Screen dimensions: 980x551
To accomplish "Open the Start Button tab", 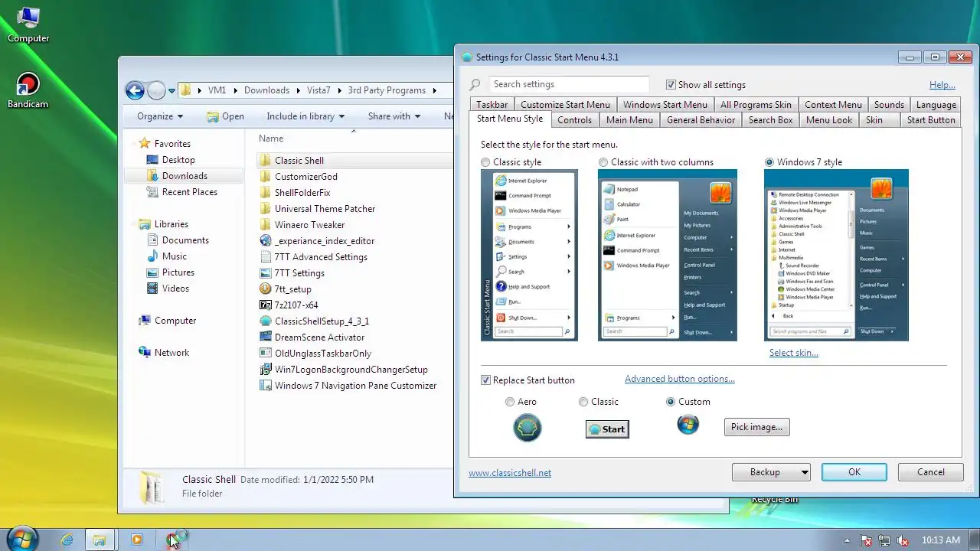I will pyautogui.click(x=930, y=120).
